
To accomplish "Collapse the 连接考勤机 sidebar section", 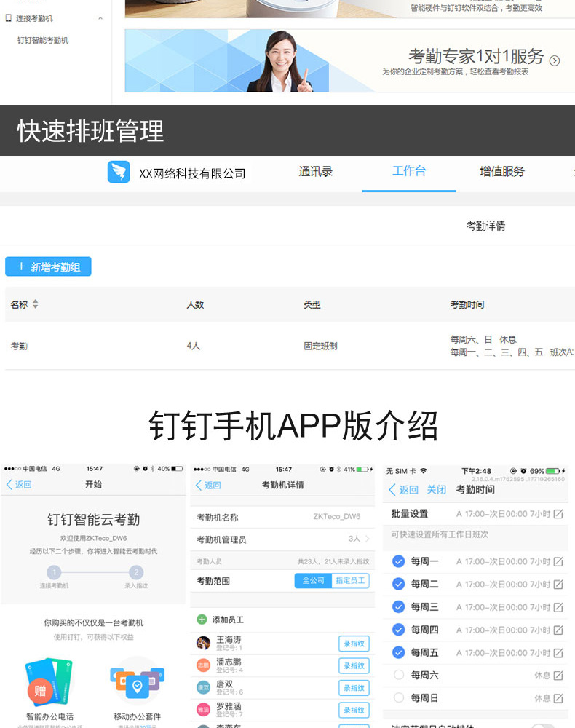I will [100, 18].
